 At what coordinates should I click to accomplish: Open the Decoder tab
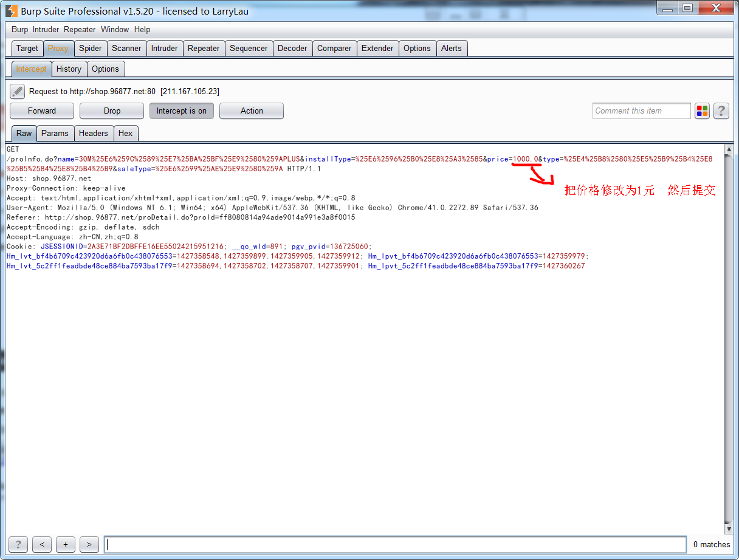tap(292, 49)
